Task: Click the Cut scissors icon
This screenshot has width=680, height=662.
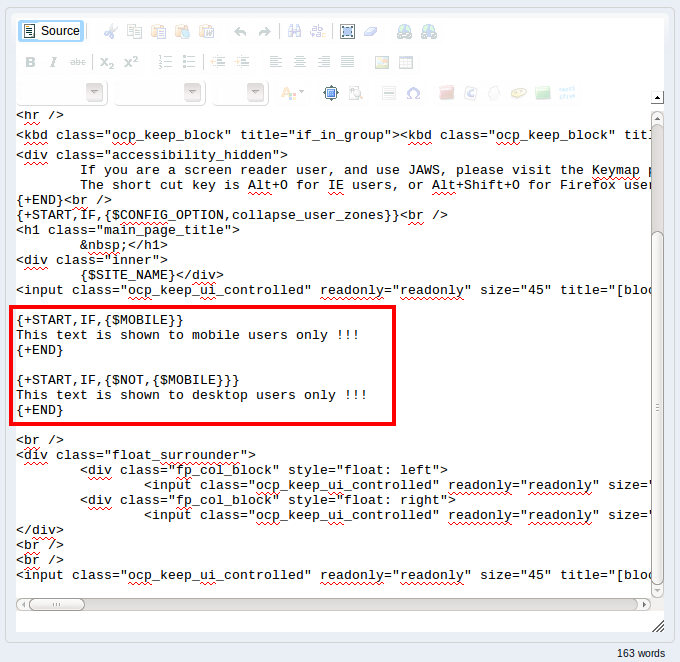Action: click(110, 32)
